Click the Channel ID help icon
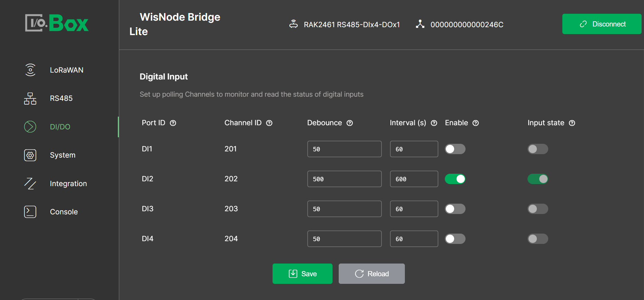The width and height of the screenshot is (644, 300). (x=269, y=123)
